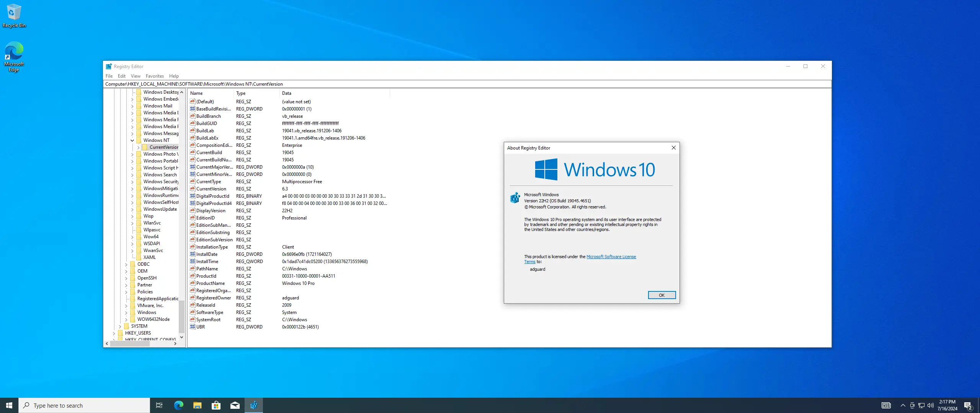
Task: Click the Registry Editor taskbar icon
Action: [x=253, y=405]
